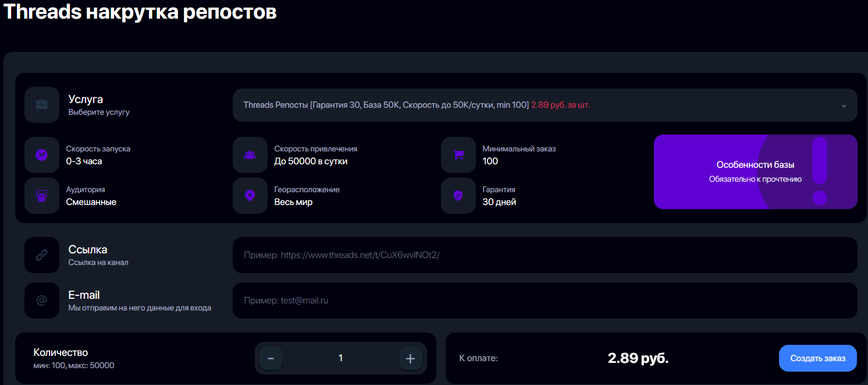Click the Создать заказ button
The height and width of the screenshot is (385, 868).
[818, 358]
